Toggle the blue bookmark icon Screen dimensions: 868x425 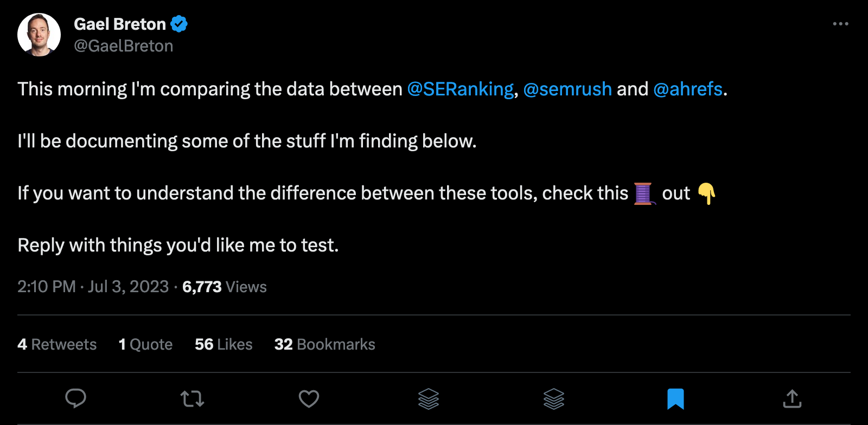pos(675,399)
